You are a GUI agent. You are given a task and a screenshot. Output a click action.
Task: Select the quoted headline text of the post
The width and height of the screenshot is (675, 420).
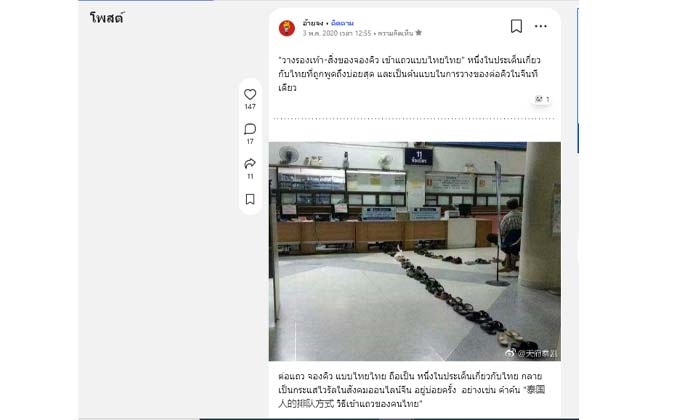click(x=372, y=60)
